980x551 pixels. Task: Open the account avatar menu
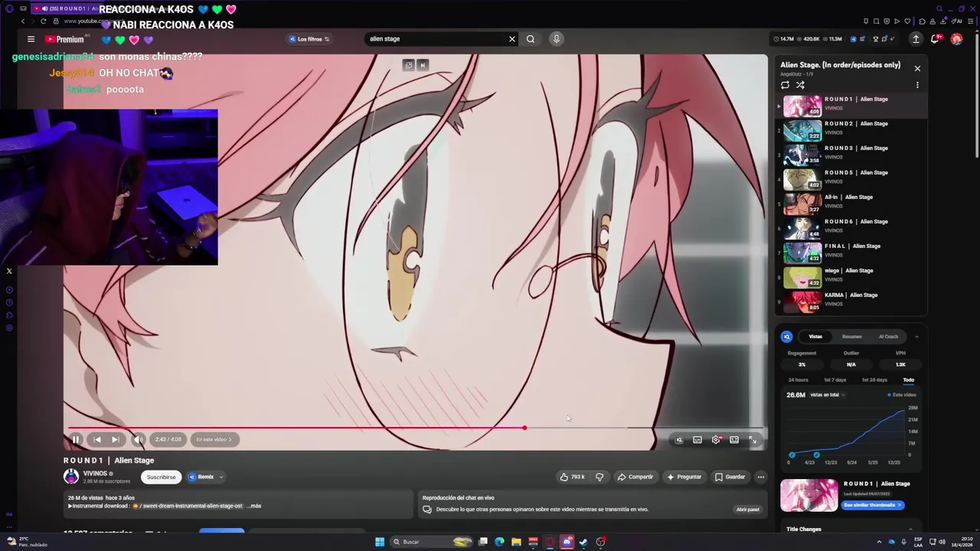pos(956,39)
